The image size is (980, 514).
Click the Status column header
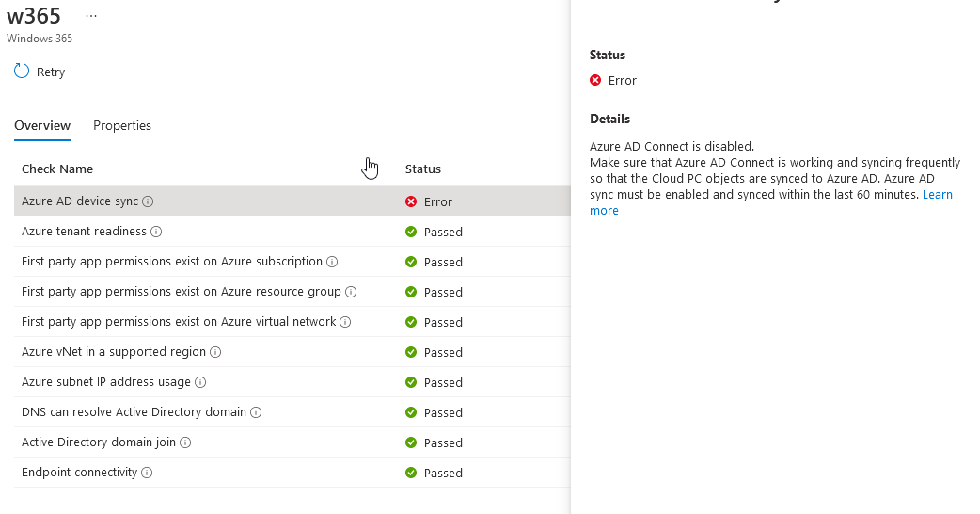coord(423,169)
